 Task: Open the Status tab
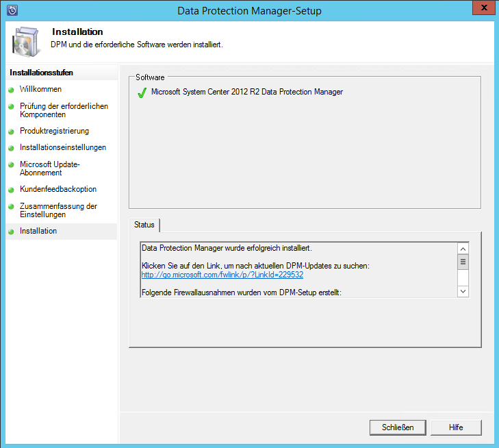pyautogui.click(x=144, y=225)
